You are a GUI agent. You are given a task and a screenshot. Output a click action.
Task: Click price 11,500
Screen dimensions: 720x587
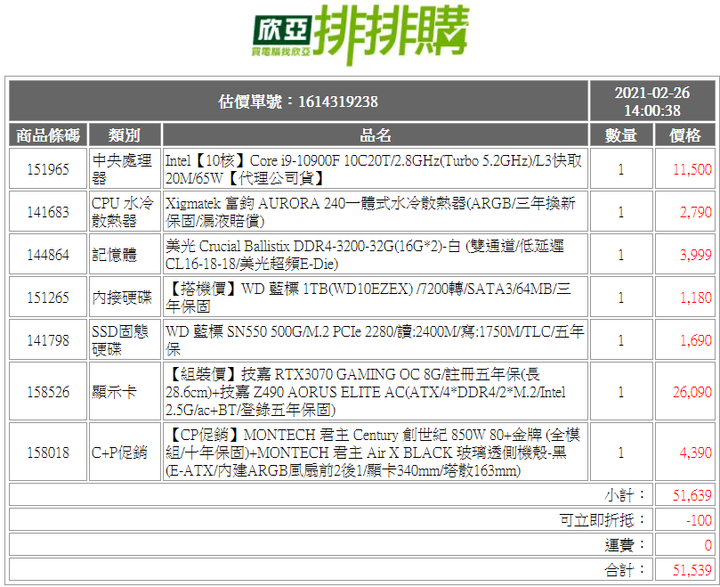point(692,169)
